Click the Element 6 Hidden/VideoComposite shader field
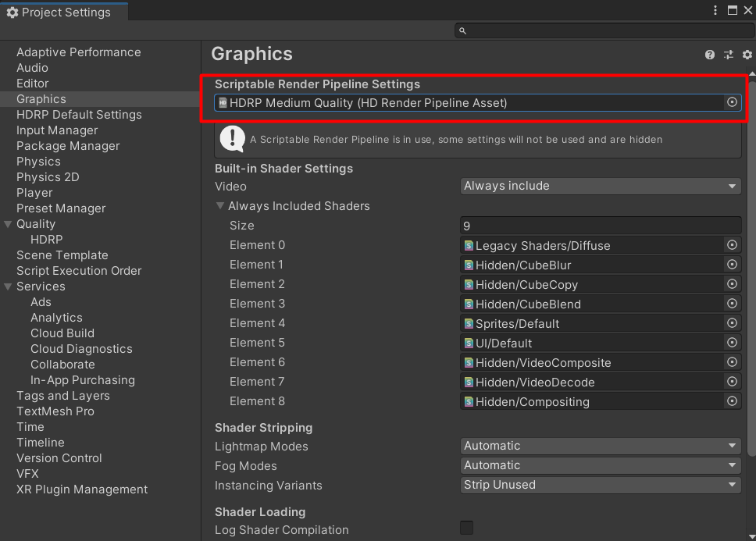Screen dimensions: 756x541 click(x=601, y=362)
